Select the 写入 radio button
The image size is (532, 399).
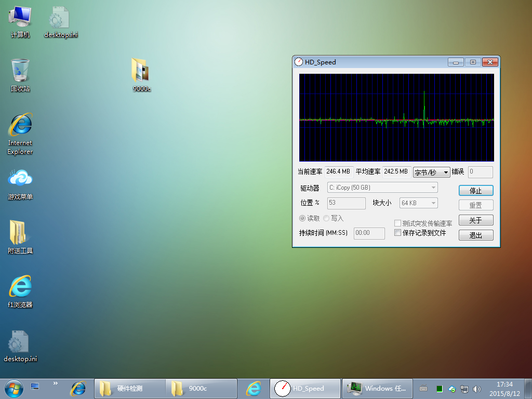pyautogui.click(x=326, y=218)
